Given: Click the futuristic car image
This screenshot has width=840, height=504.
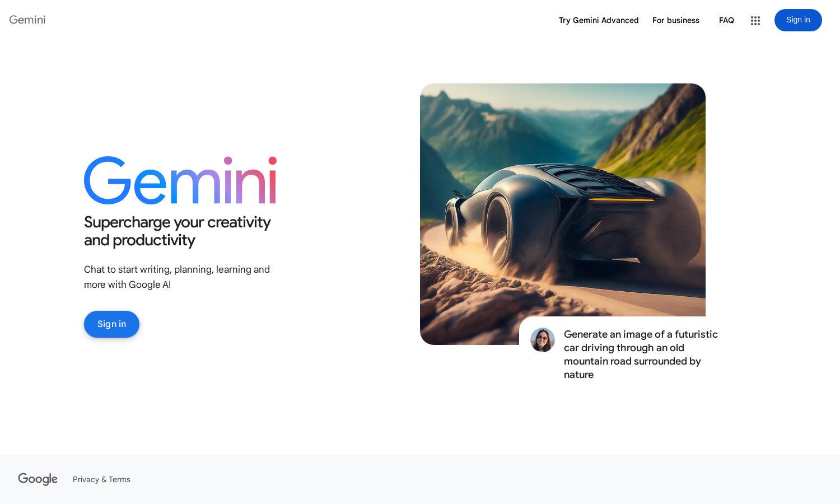Looking at the screenshot, I should [x=563, y=214].
